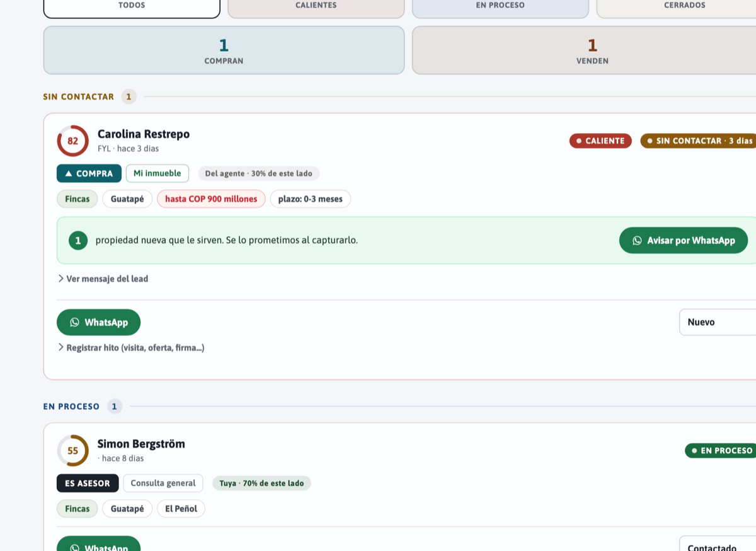Click the Guatapé chip on Simon's card
This screenshot has height=551, width=756.
coord(127,509)
